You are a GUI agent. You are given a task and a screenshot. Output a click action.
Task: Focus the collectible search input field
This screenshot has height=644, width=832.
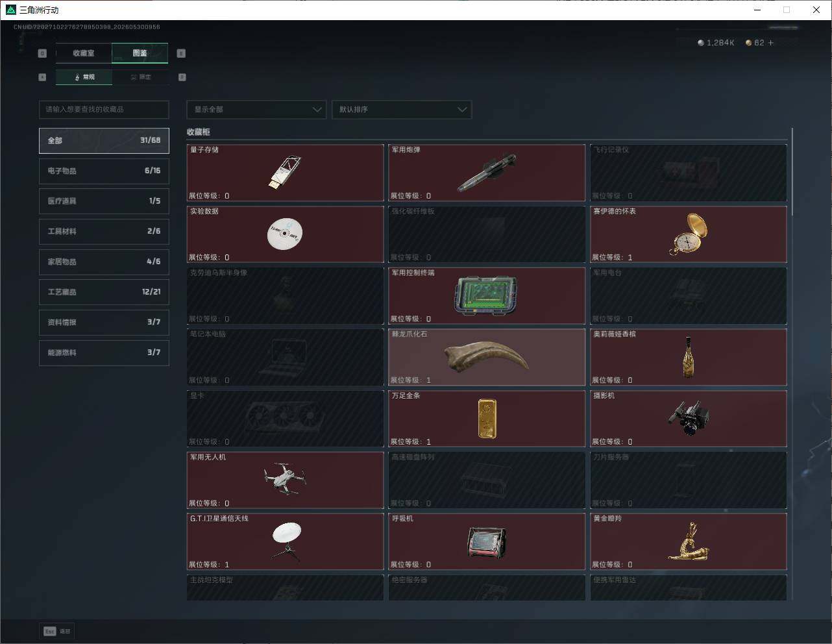[104, 109]
